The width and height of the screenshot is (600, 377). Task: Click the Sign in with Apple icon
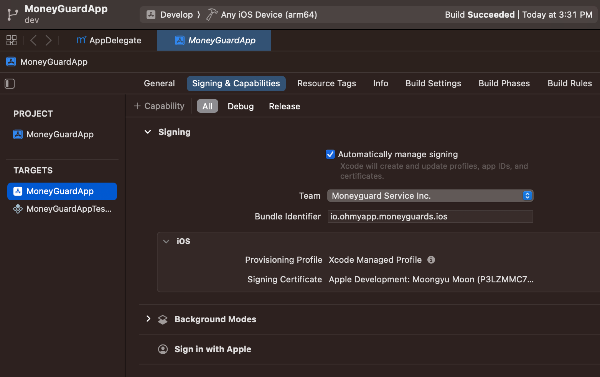163,349
